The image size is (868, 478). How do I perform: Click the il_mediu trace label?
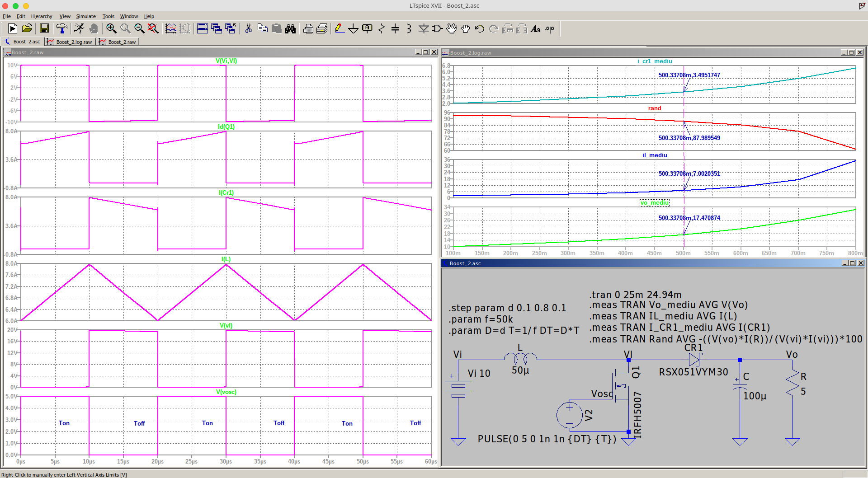tap(655, 155)
